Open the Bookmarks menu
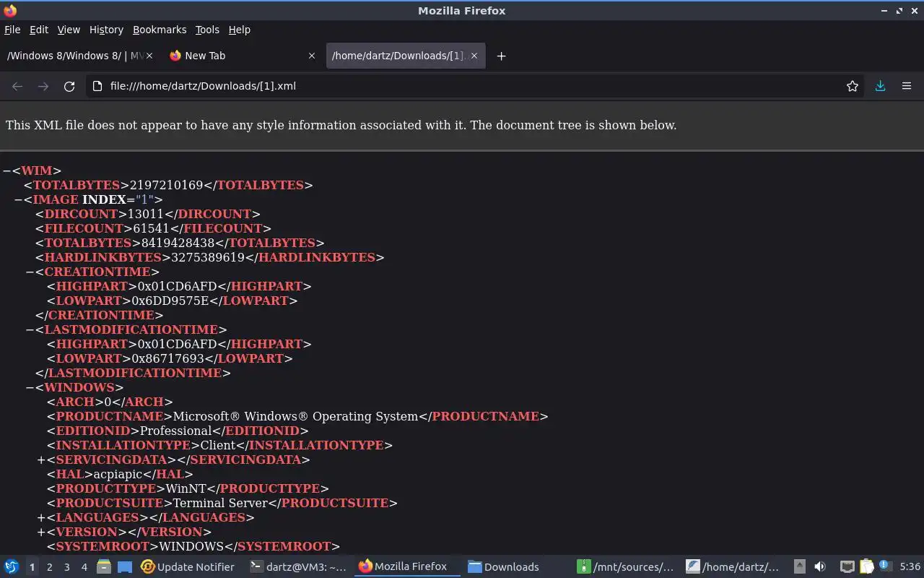 [160, 30]
